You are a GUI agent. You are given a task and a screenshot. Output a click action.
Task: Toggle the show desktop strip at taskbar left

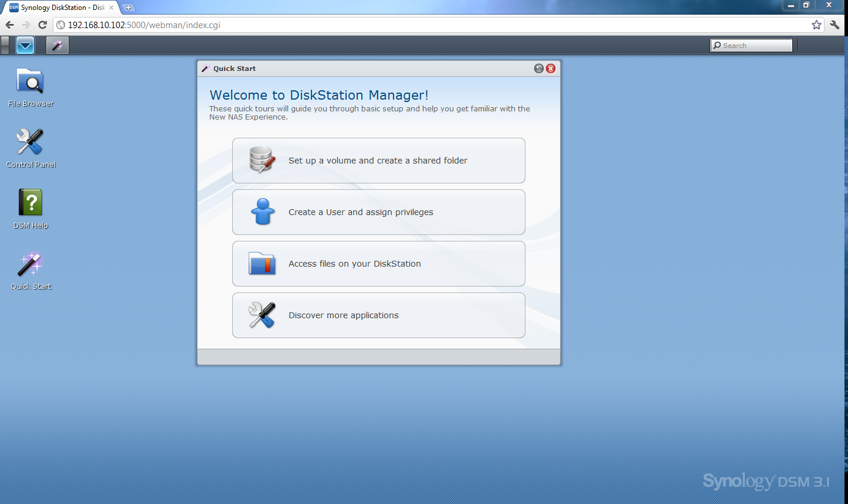(5, 45)
